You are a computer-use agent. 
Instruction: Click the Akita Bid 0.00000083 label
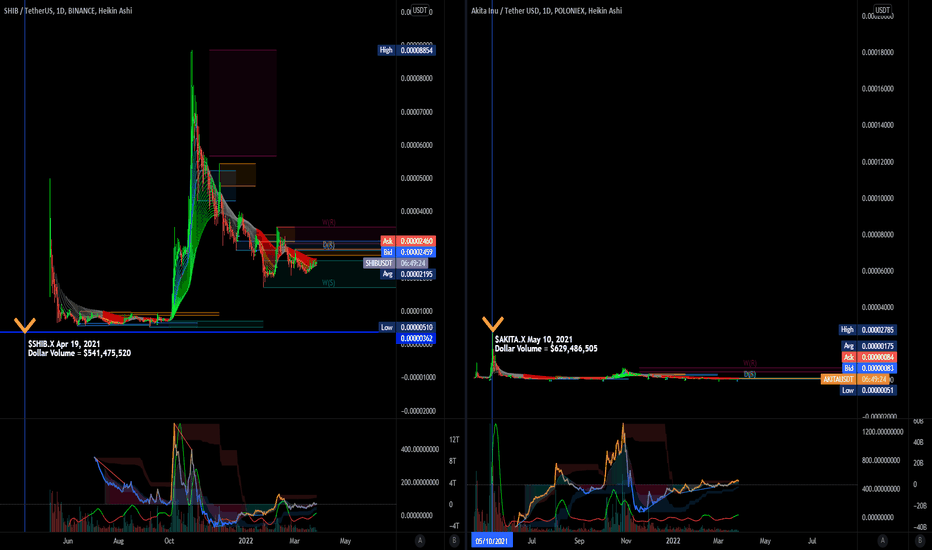click(869, 368)
